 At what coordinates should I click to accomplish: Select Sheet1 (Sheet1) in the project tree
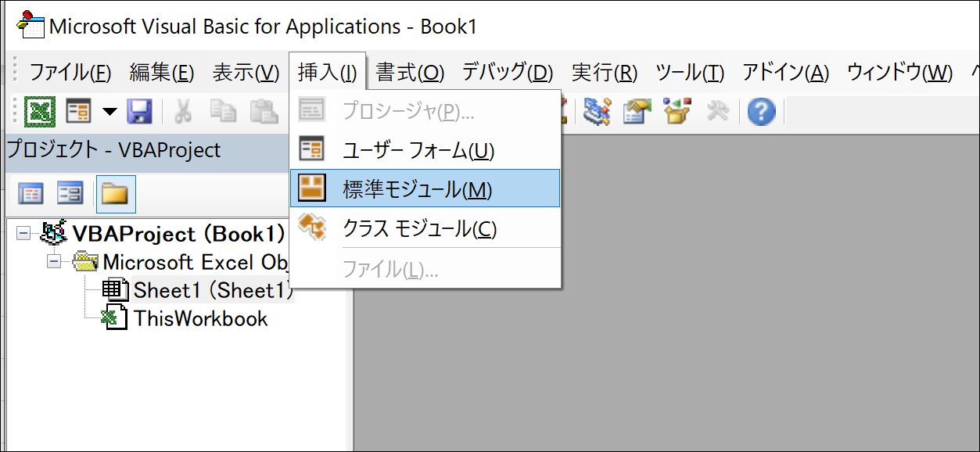tap(213, 290)
